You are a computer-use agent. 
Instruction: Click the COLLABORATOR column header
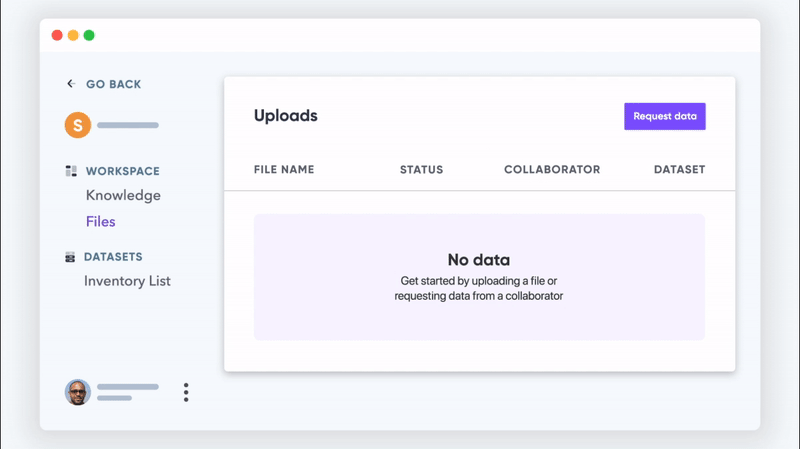tap(552, 169)
